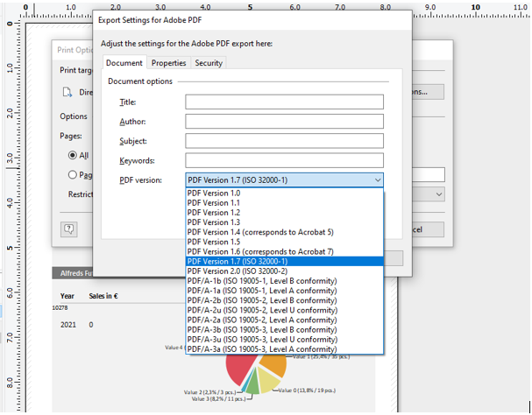This screenshot has width=532, height=415.
Task: Select PDF/A-1b Level B conformity
Action: click(284, 281)
